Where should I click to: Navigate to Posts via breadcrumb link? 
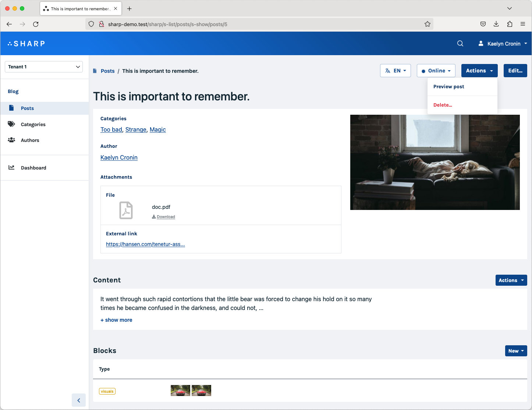pos(107,71)
